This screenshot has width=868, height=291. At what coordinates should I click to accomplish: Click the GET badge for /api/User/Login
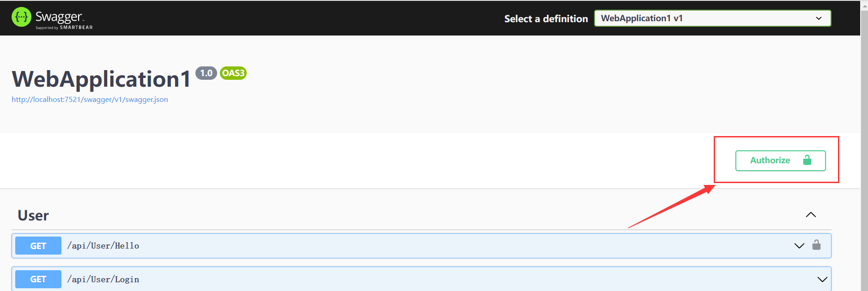tap(38, 279)
